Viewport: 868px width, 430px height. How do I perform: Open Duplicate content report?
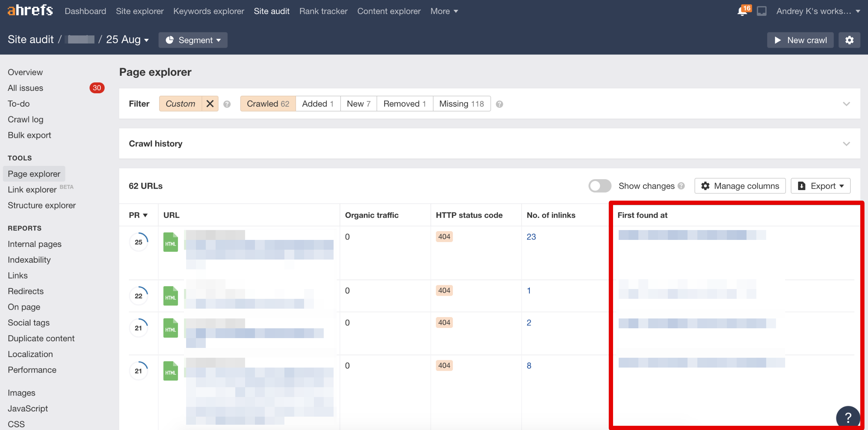pyautogui.click(x=41, y=338)
